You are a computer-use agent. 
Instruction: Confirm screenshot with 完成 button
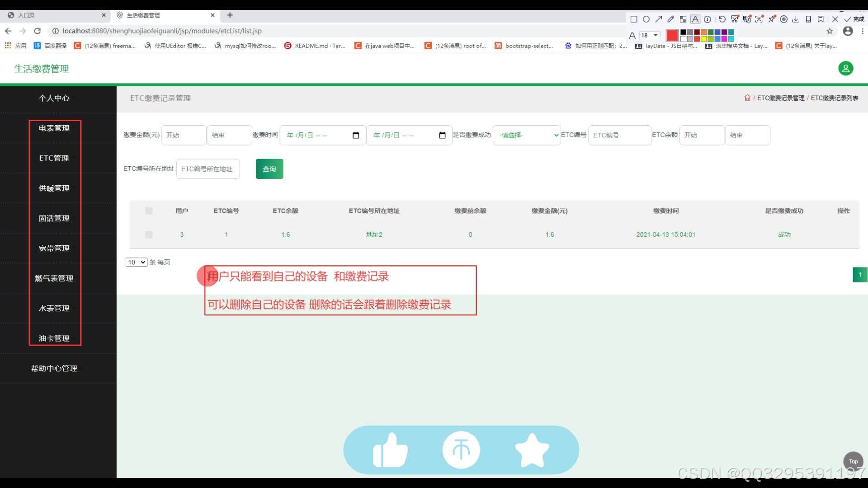(854, 19)
